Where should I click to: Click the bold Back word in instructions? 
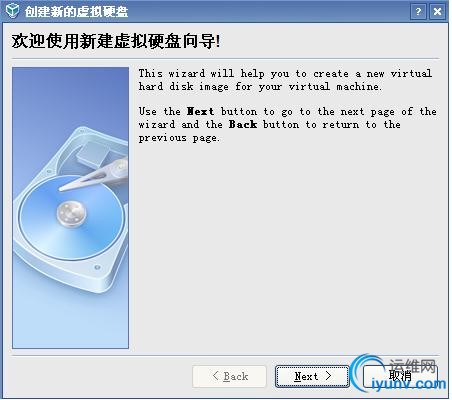point(243,124)
